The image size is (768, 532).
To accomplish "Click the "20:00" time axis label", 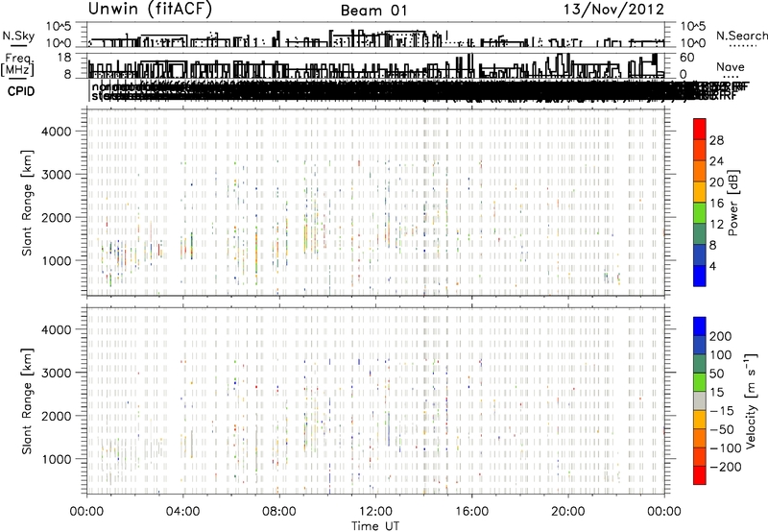I will [568, 512].
